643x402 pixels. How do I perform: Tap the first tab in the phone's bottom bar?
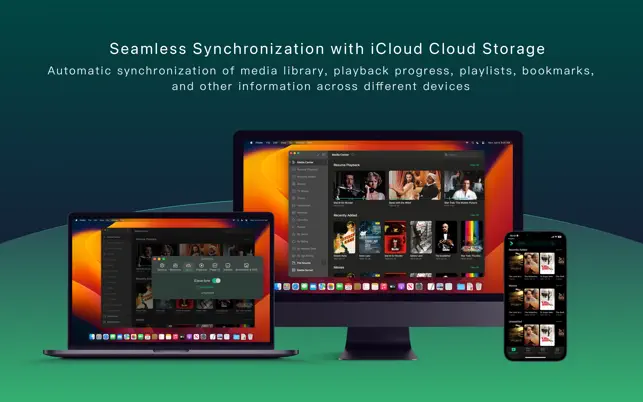coord(514,350)
